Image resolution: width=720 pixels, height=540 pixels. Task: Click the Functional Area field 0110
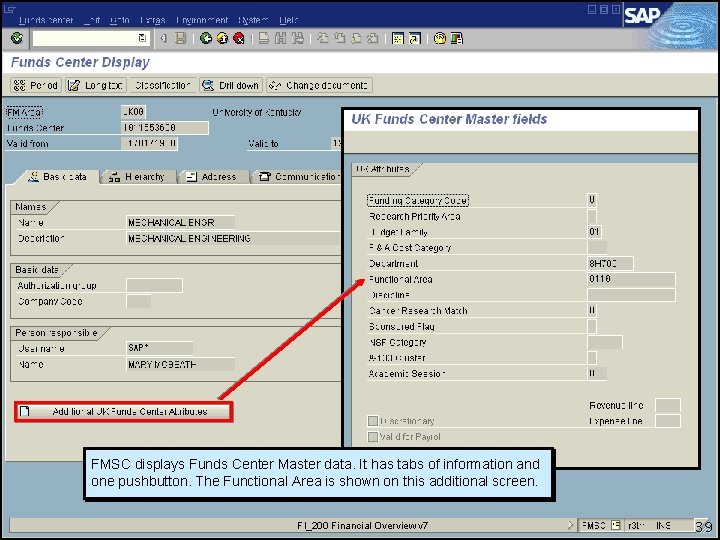click(631, 279)
